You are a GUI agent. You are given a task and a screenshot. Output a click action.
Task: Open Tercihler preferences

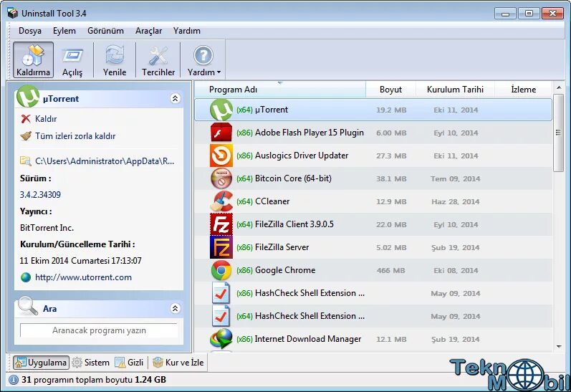(158, 59)
